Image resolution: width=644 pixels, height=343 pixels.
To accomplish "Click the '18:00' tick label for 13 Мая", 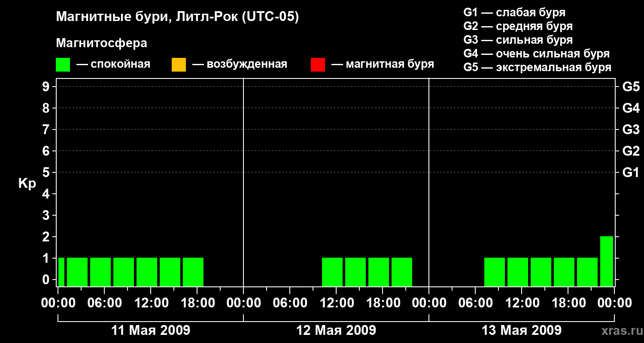I will click(x=568, y=303).
